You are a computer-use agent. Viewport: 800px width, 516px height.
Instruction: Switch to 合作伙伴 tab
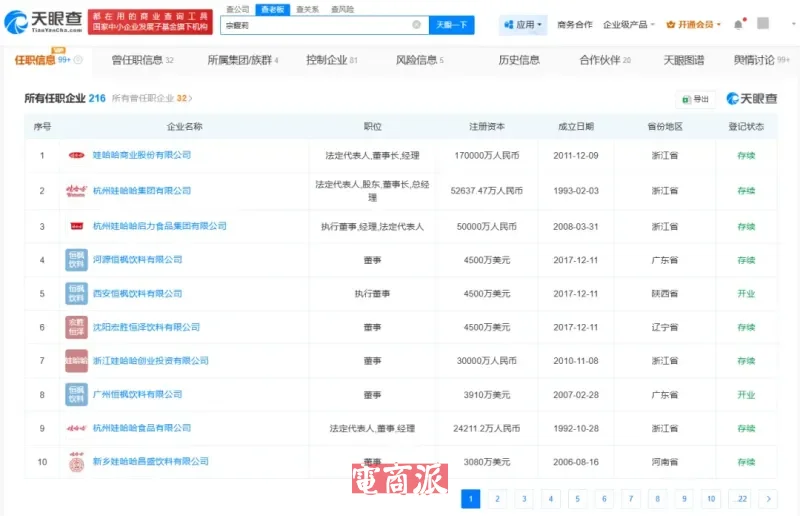click(x=605, y=60)
